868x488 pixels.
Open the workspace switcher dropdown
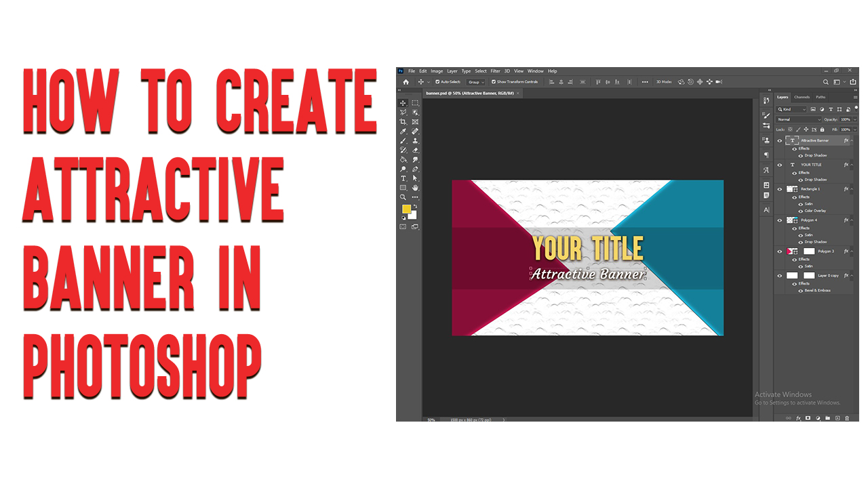pyautogui.click(x=840, y=82)
